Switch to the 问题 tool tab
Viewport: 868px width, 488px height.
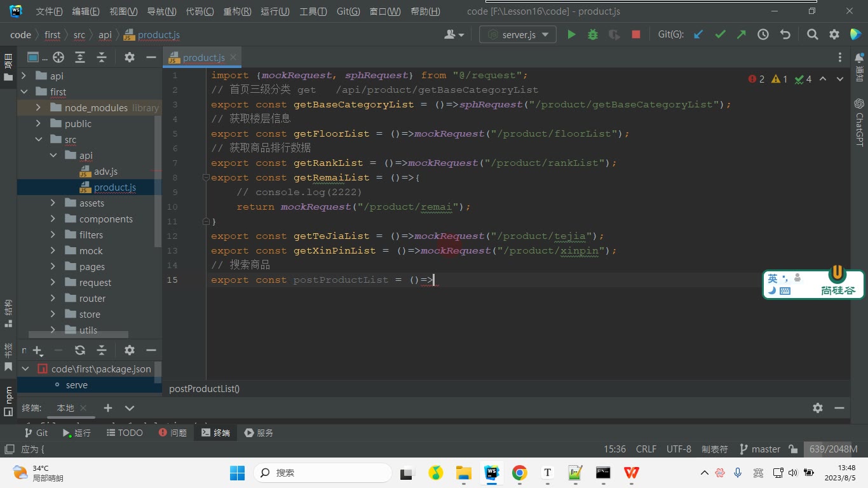coord(172,433)
